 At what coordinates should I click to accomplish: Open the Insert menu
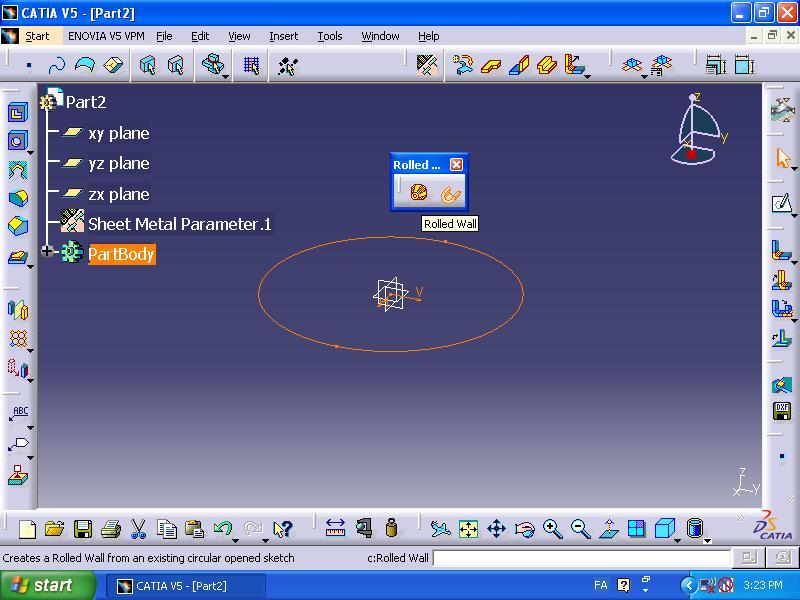click(283, 36)
